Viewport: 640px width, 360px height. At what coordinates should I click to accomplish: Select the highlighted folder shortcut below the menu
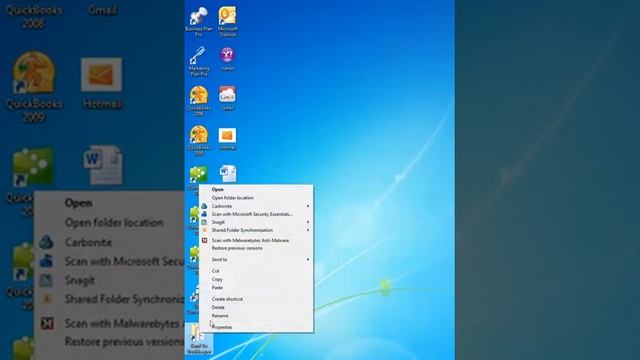coord(199,338)
